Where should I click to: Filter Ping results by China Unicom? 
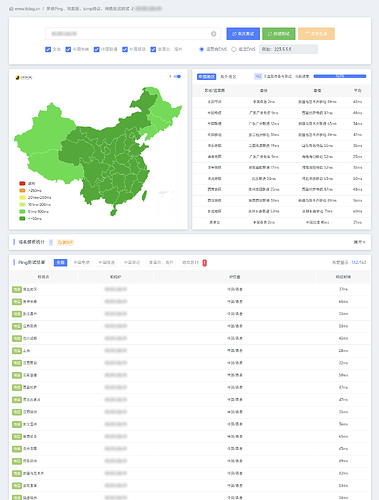107,263
